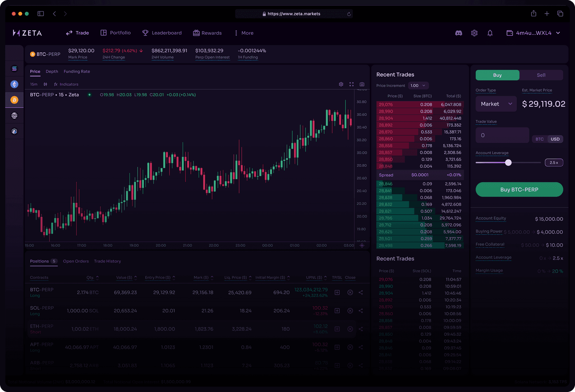Click the Trade Value input field
This screenshot has width=575, height=392.
tap(502, 135)
